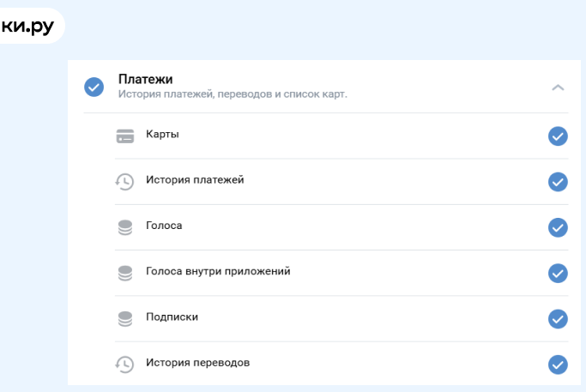Viewport: 586px width, 392px height.
Task: Toggle the main Платежи section checkbox
Action: click(94, 87)
